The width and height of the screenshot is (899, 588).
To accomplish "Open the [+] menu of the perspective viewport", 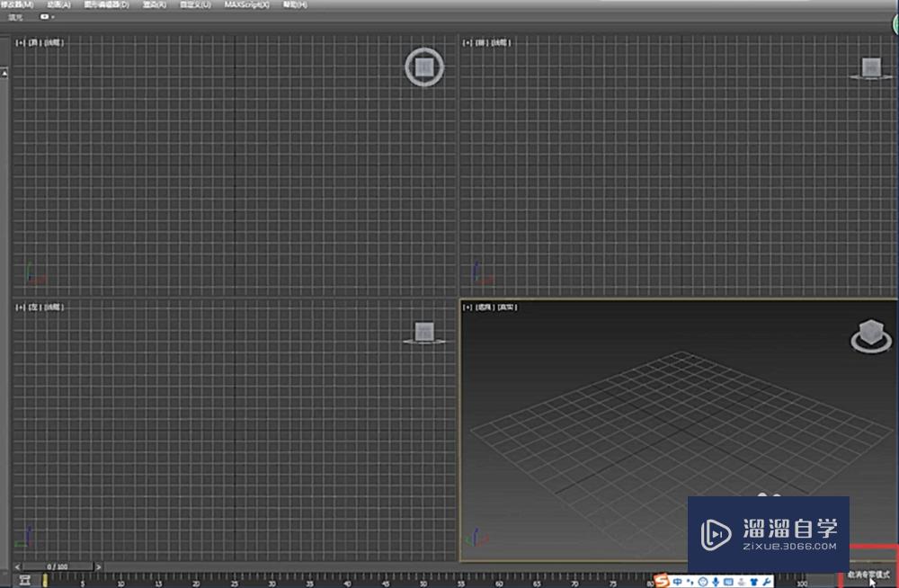I will 467,307.
